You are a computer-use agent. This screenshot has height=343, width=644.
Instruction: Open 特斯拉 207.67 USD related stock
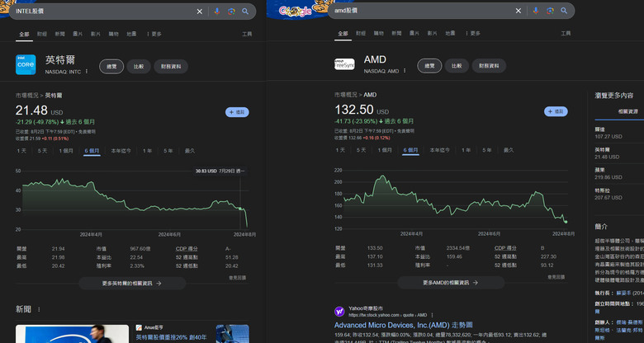[608, 194]
